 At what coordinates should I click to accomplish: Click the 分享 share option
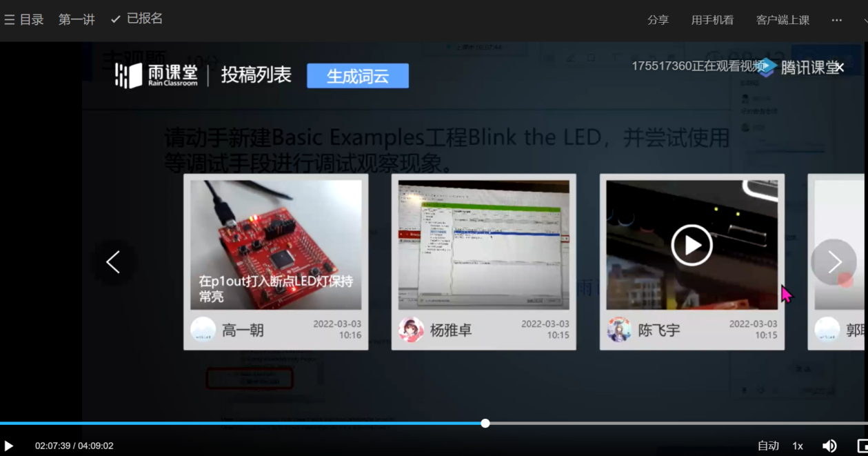[658, 20]
